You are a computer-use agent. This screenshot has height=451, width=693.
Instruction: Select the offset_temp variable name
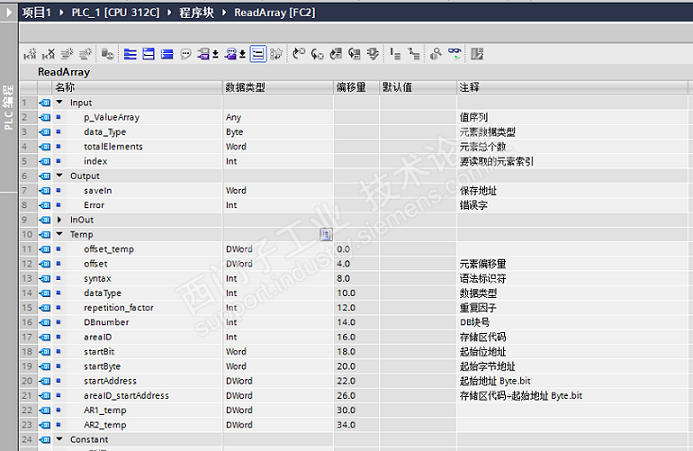[109, 249]
